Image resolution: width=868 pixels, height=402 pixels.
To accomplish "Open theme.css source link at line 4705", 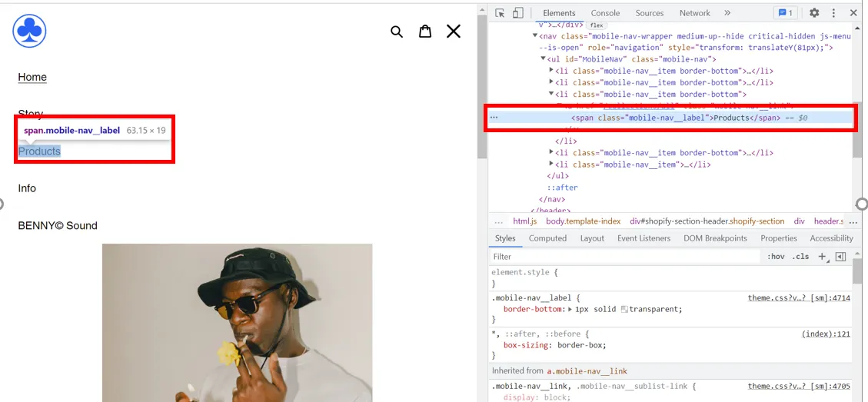I will click(x=799, y=386).
